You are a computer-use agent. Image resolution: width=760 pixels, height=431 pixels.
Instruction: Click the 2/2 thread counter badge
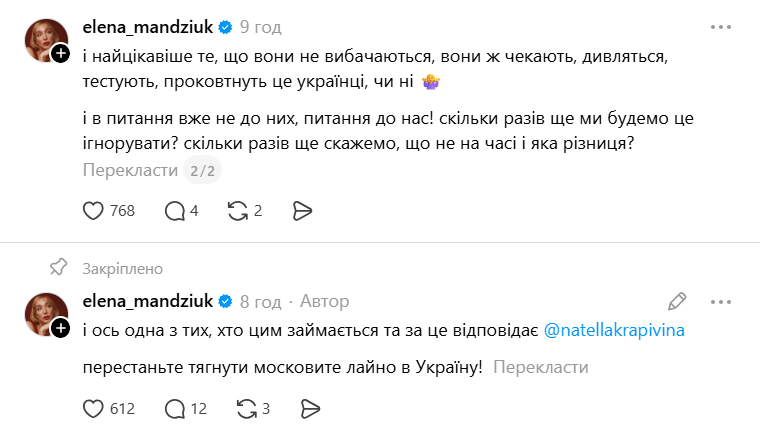pyautogui.click(x=204, y=171)
